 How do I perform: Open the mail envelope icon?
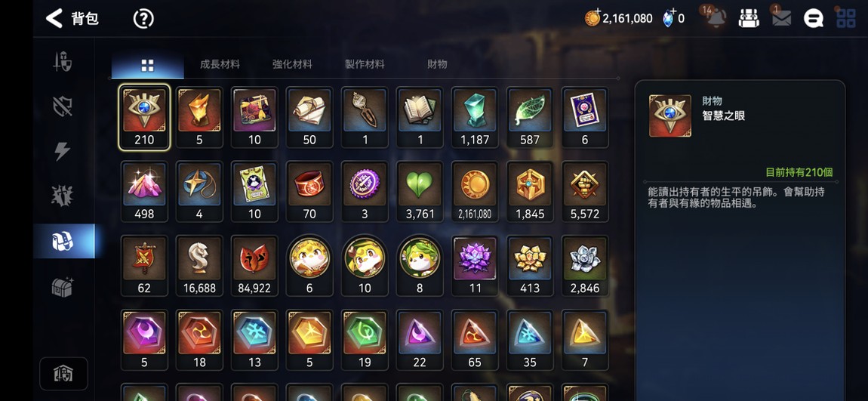(781, 19)
